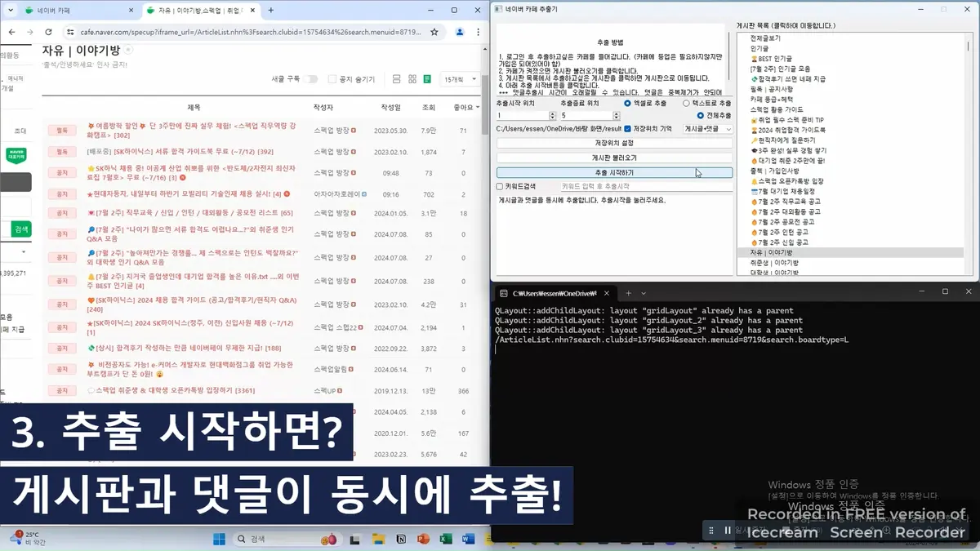Select green list-style board view icon
This screenshot has width=980, height=551.
tap(426, 79)
